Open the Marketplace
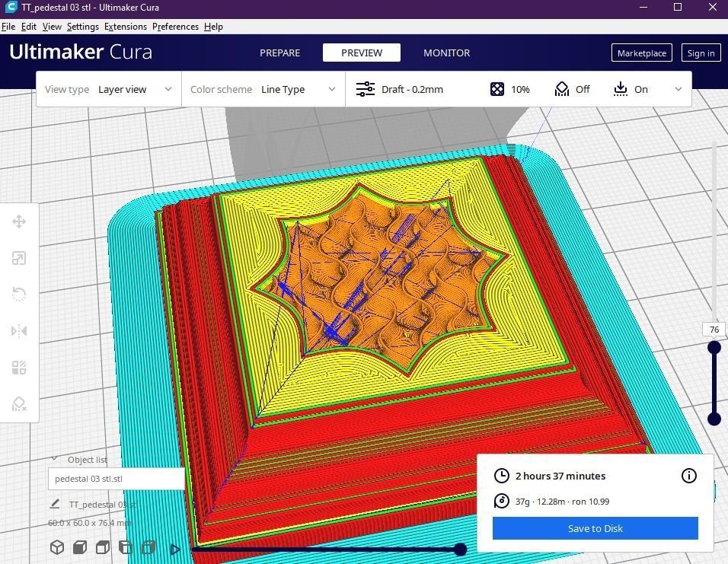The width and height of the screenshot is (728, 564). click(642, 53)
